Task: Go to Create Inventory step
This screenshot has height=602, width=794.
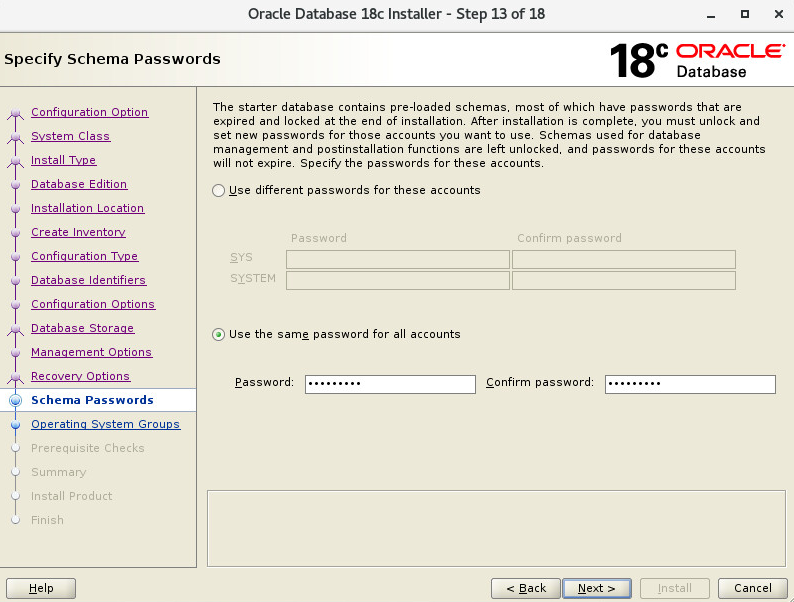Action: (x=78, y=232)
